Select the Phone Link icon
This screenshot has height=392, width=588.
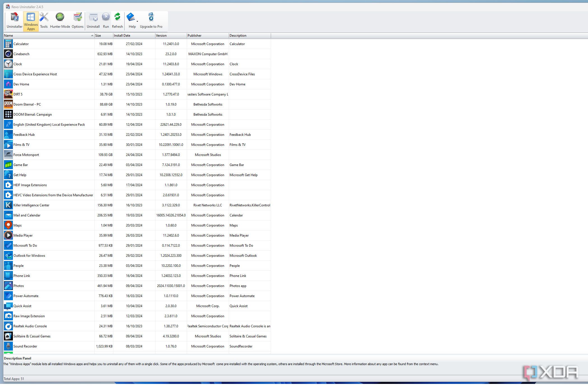[x=8, y=276]
